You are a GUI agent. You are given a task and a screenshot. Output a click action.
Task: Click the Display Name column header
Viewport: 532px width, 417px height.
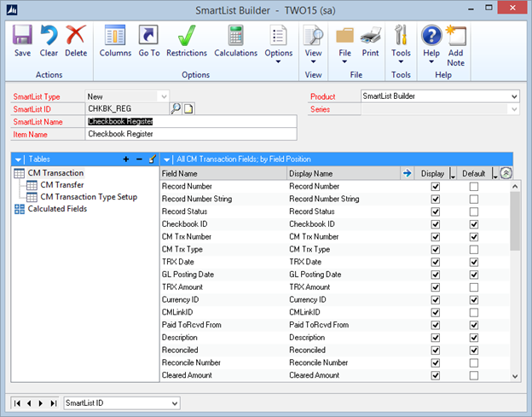pos(344,173)
